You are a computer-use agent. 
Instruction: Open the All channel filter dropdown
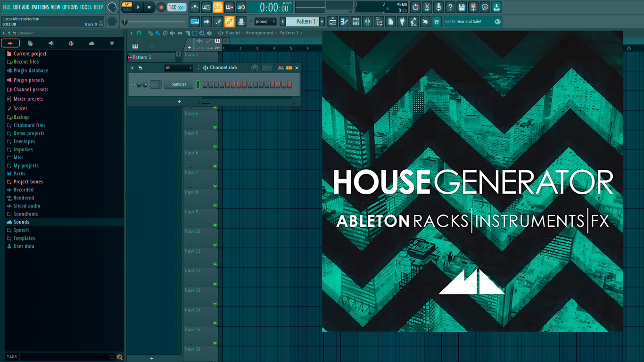pyautogui.click(x=178, y=68)
